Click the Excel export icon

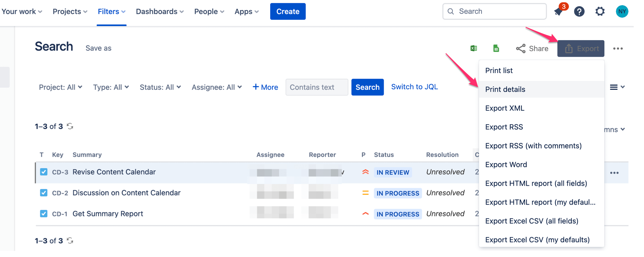pyautogui.click(x=474, y=48)
